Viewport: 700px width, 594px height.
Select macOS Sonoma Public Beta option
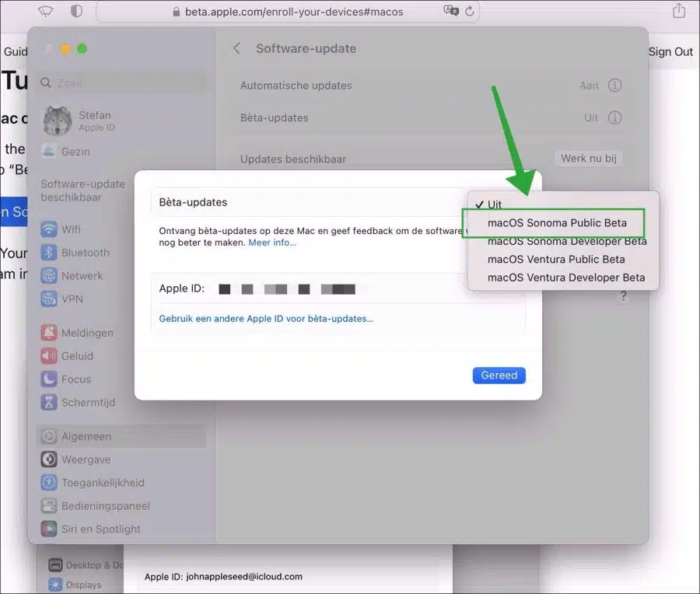click(557, 222)
